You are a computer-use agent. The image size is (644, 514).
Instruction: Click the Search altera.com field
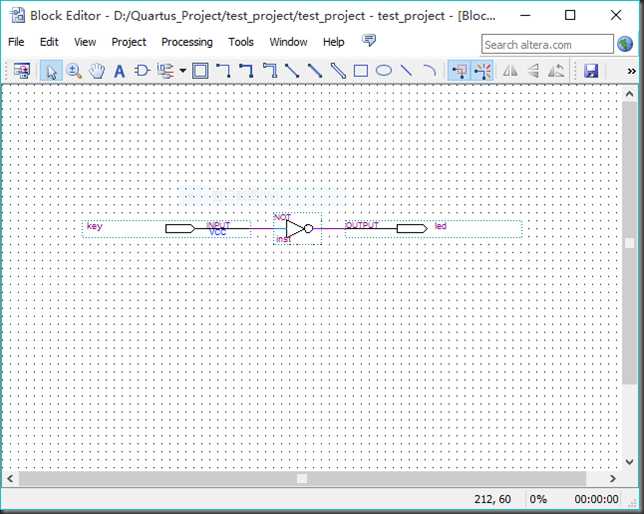pyautogui.click(x=547, y=44)
